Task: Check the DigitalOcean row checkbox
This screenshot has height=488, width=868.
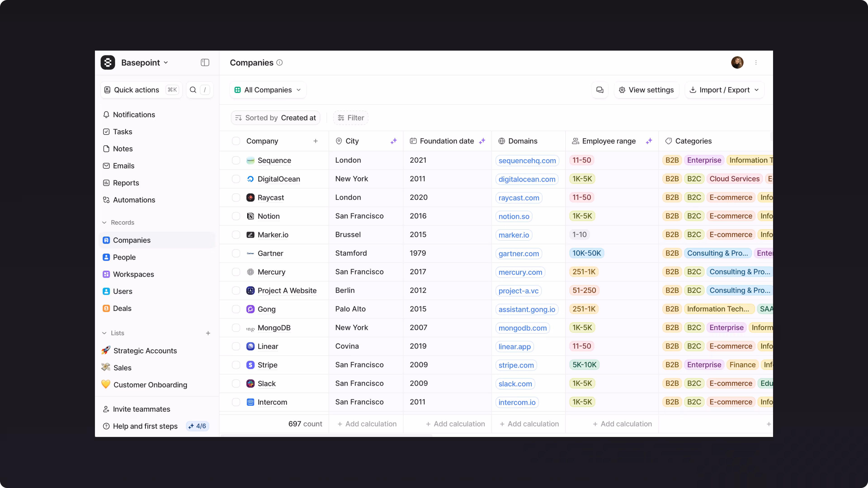Action: tap(236, 179)
